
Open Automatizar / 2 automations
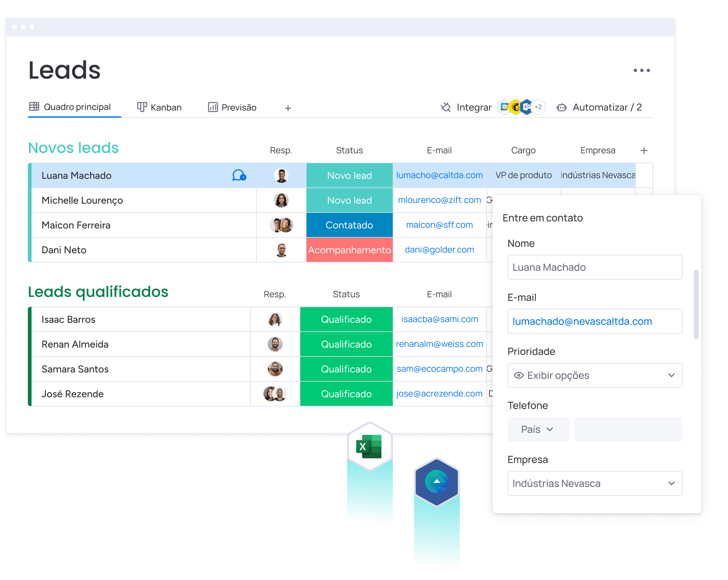599,107
